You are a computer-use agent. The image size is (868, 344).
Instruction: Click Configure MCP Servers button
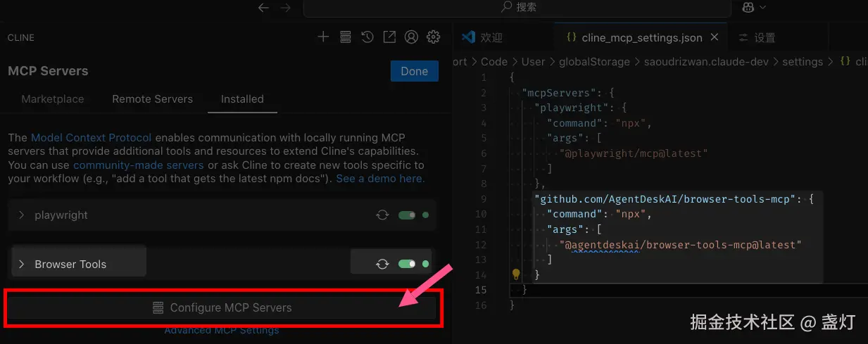point(222,307)
